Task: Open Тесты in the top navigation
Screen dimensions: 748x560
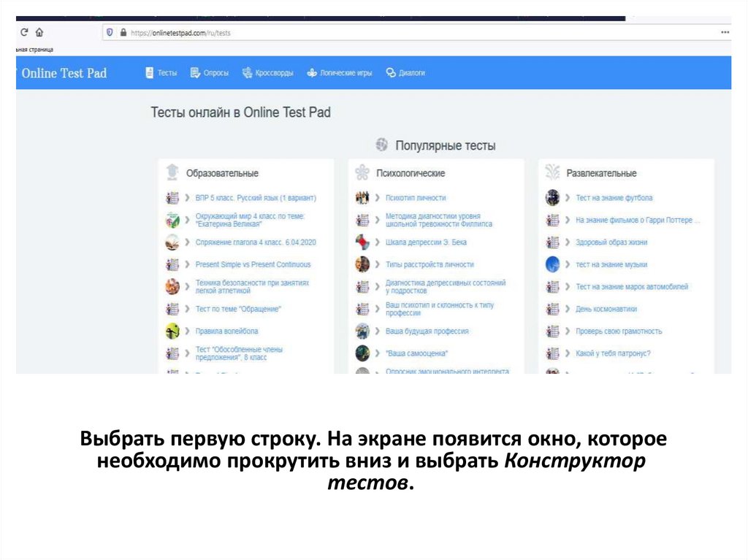Action: [x=167, y=73]
